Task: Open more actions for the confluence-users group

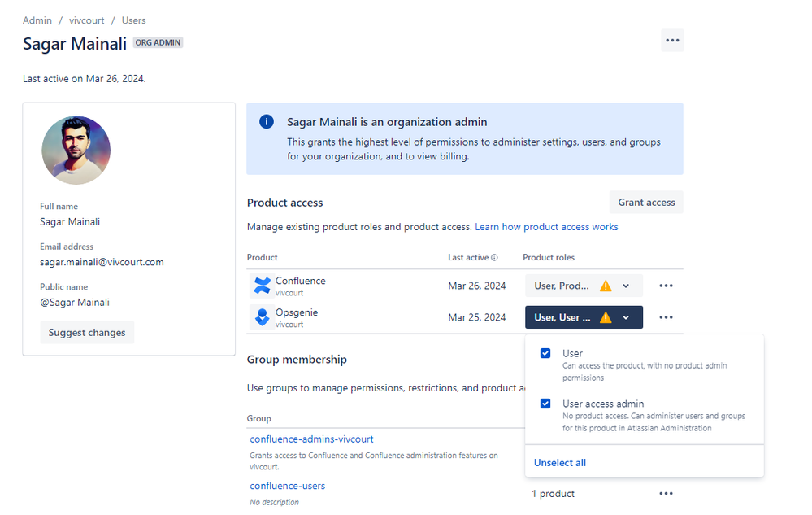Action: click(666, 493)
